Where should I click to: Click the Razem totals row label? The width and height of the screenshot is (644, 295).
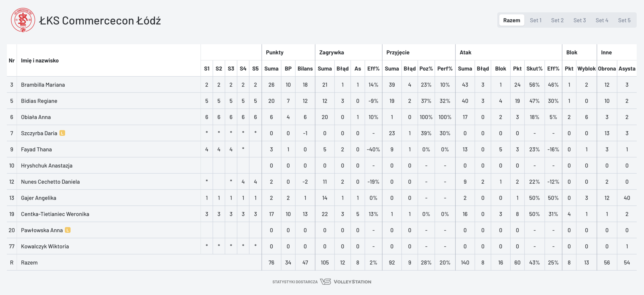click(x=29, y=263)
